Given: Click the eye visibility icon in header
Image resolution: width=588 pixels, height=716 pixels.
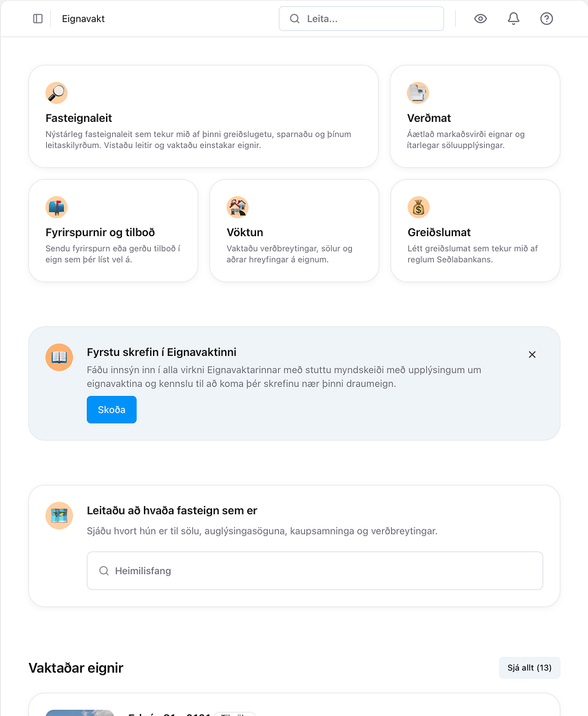Looking at the screenshot, I should tap(481, 19).
